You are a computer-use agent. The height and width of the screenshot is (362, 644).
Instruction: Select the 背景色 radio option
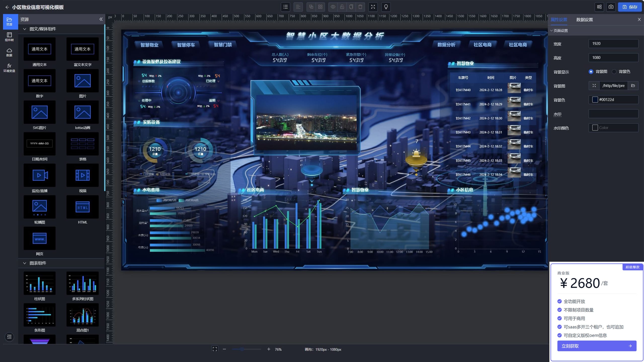pos(614,72)
